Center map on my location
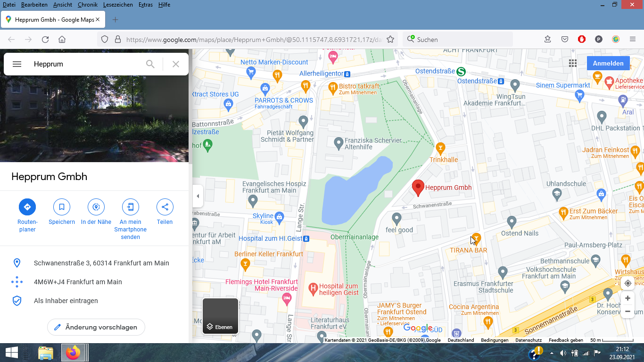 tap(627, 283)
